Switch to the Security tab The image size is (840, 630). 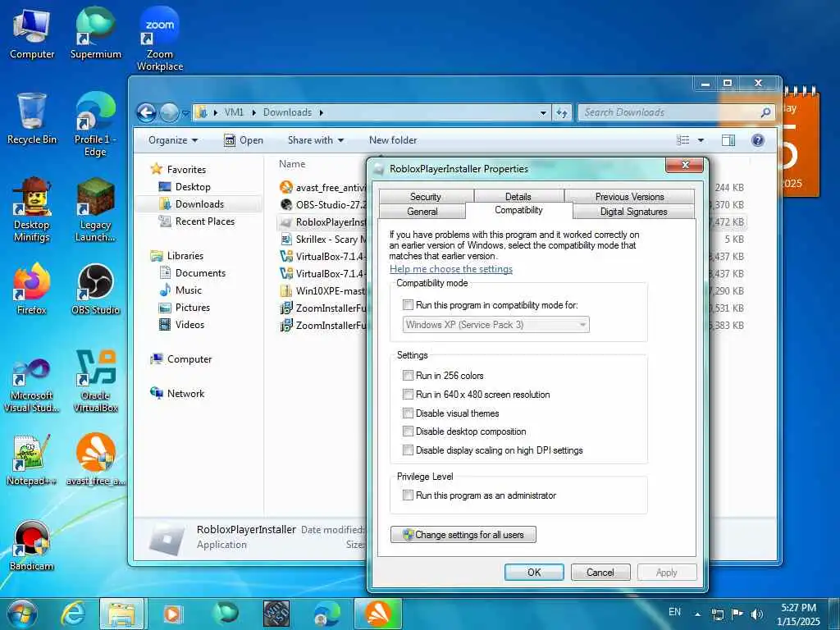pos(426,197)
